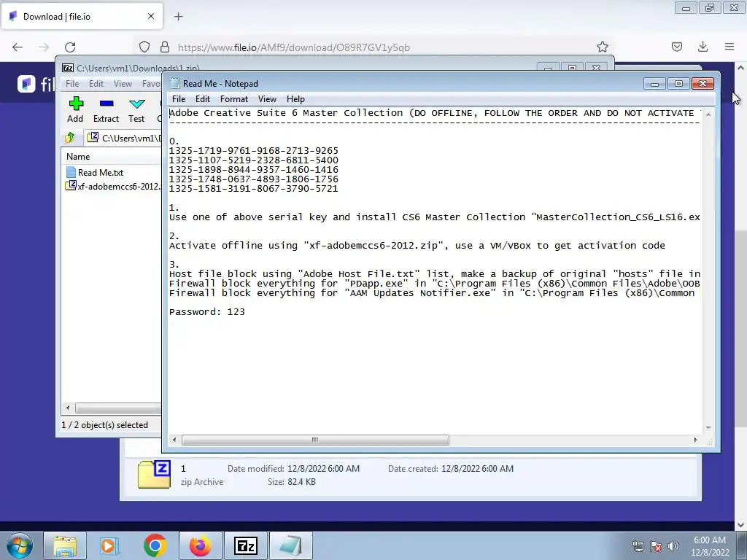Screen dimensions: 747x560
Task: Click the Add icon in 7-Zip toolbar
Action: click(x=75, y=104)
